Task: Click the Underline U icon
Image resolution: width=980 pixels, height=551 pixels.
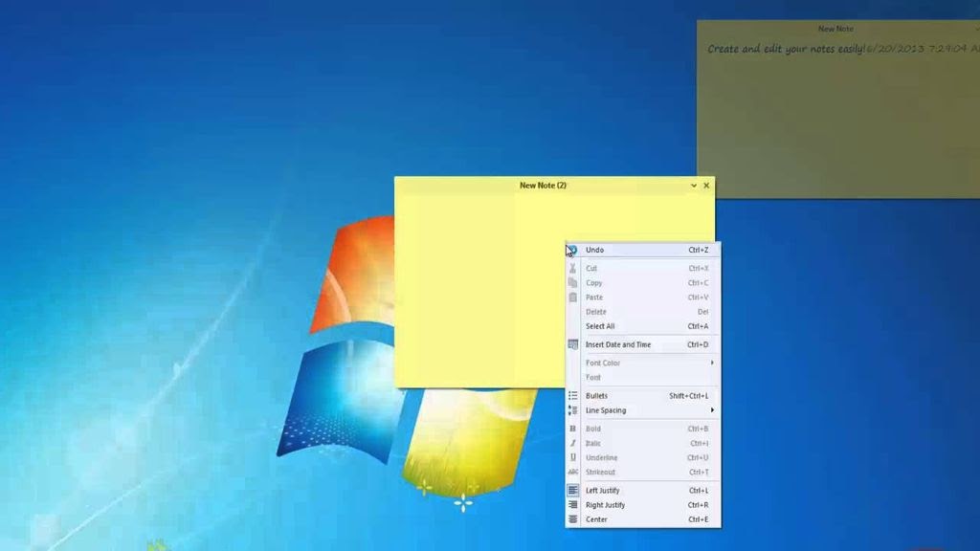Action: [x=572, y=457]
